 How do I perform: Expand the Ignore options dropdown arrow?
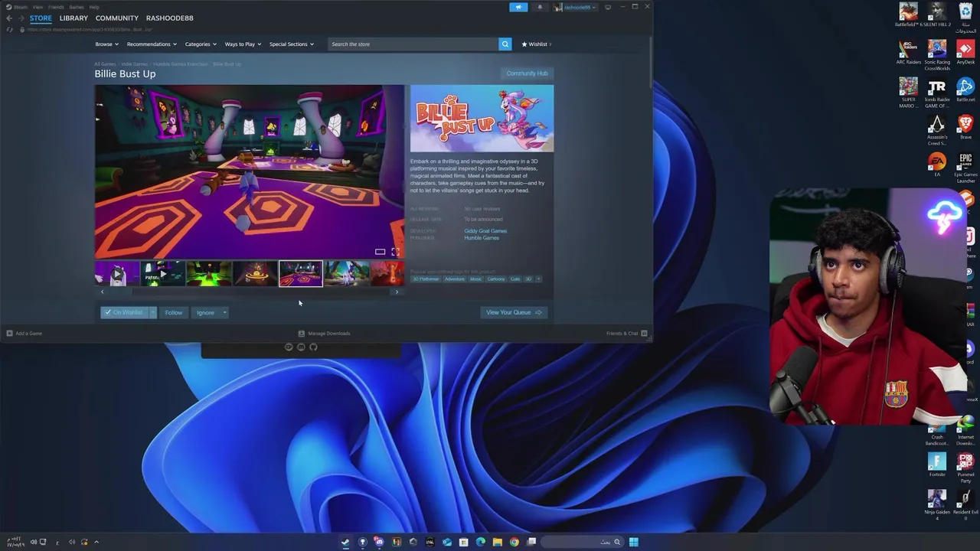coord(224,312)
